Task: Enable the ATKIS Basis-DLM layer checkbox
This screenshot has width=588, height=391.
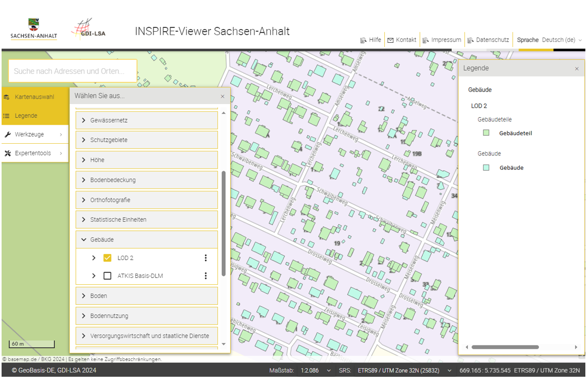Action: click(x=108, y=276)
